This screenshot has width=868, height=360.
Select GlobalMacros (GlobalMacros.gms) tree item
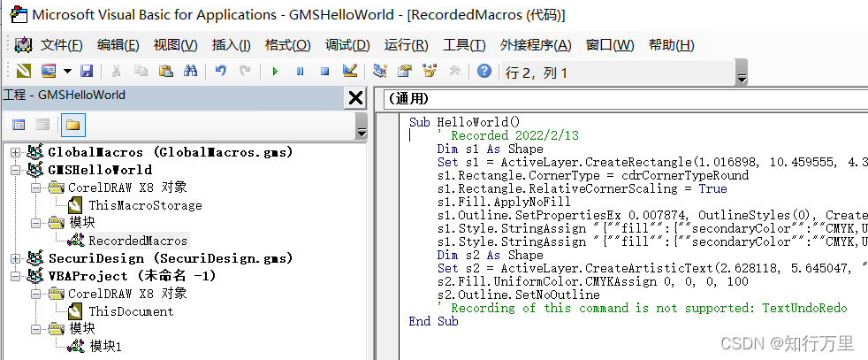click(x=171, y=152)
